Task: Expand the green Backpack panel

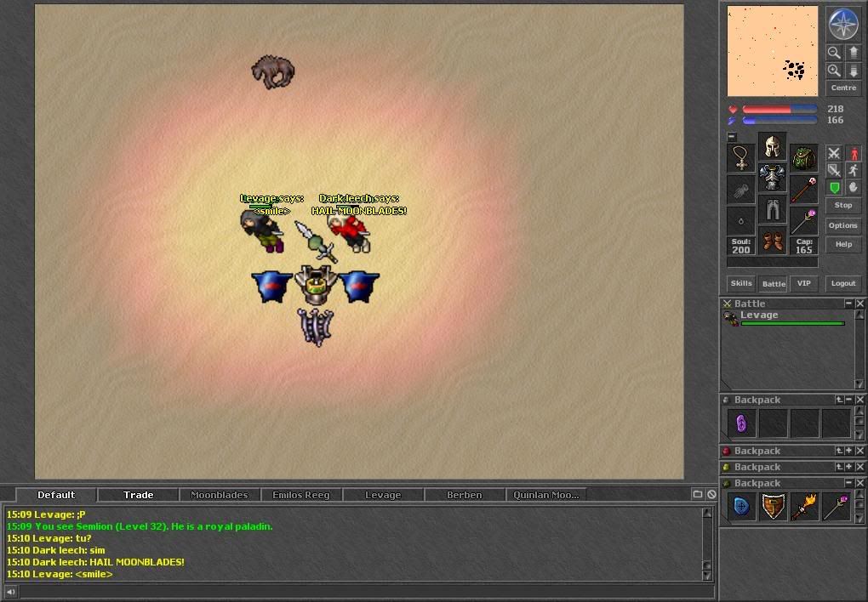Action: [x=848, y=467]
